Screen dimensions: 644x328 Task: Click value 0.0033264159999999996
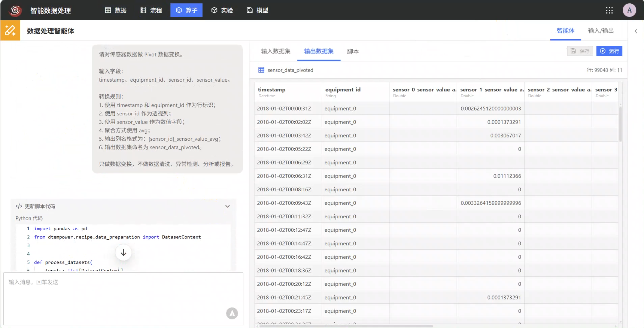tap(491, 203)
